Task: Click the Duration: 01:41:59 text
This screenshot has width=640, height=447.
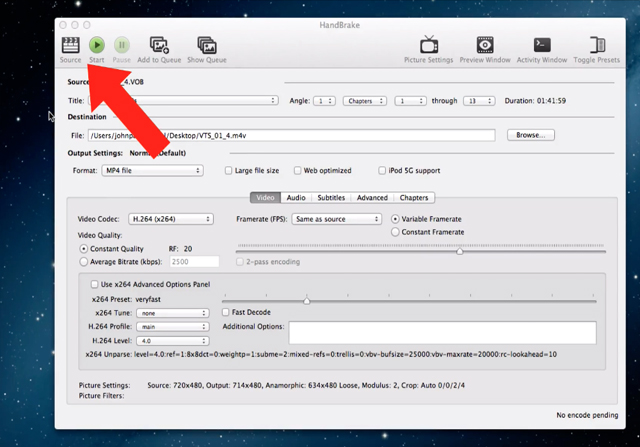Action: point(535,101)
